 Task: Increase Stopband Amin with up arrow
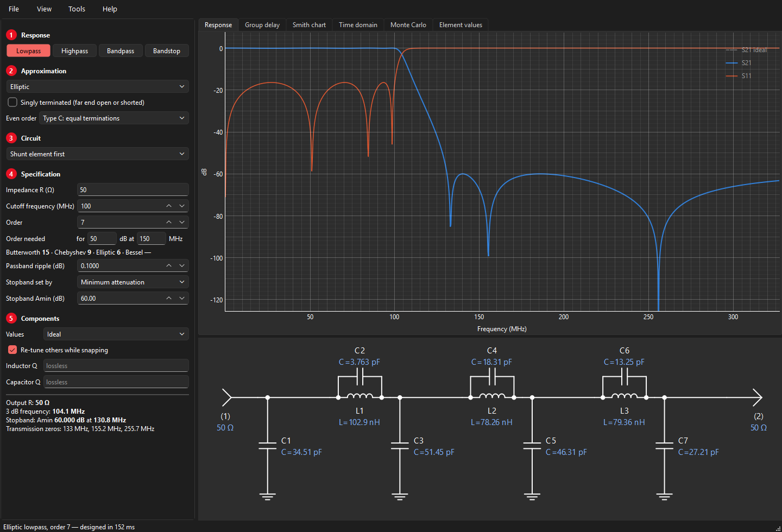(x=169, y=298)
